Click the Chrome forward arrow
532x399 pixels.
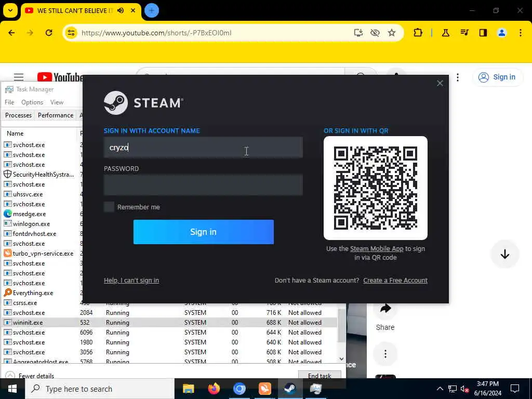click(x=30, y=33)
